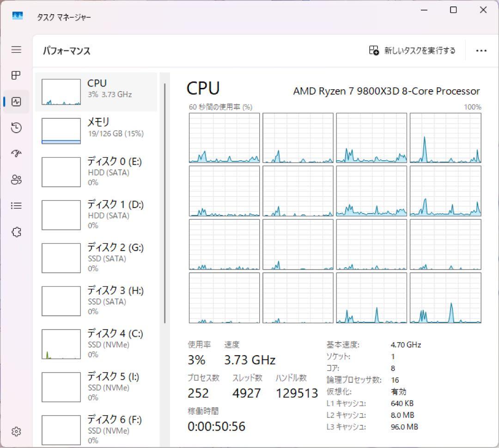The image size is (499, 448).
Task: Open the Processes page
Action: coord(16,75)
